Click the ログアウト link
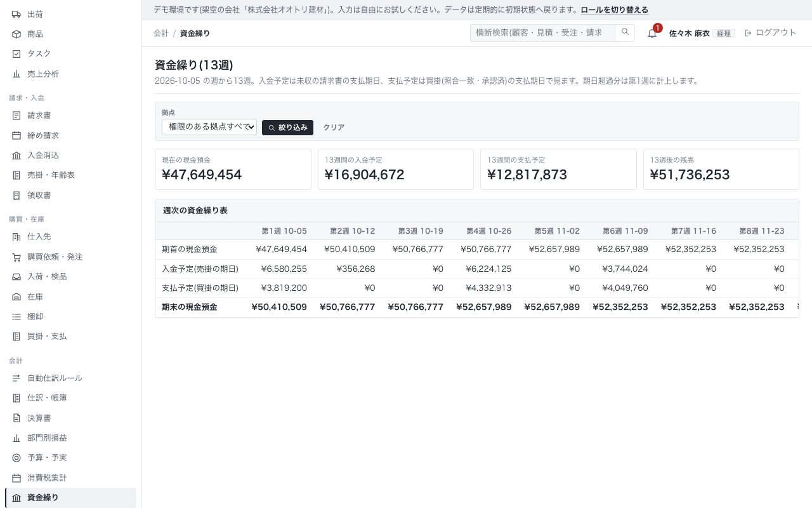The image size is (812, 508). pos(770,33)
